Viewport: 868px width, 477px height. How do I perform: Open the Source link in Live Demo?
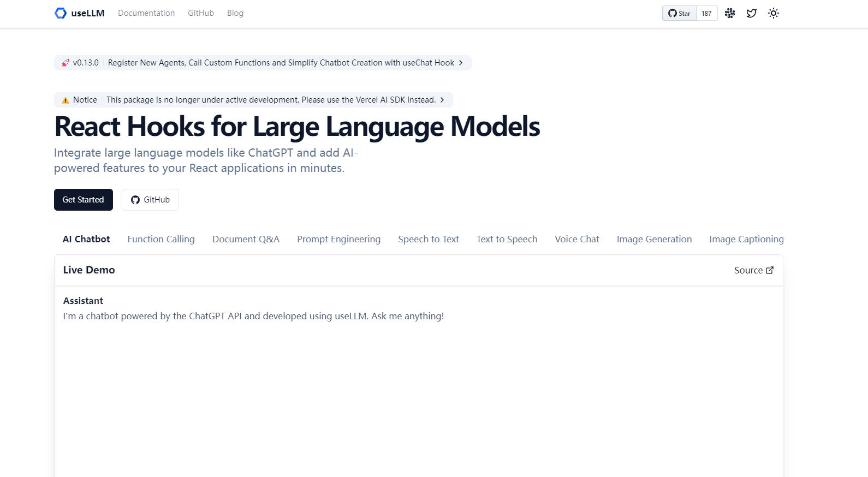tap(754, 270)
